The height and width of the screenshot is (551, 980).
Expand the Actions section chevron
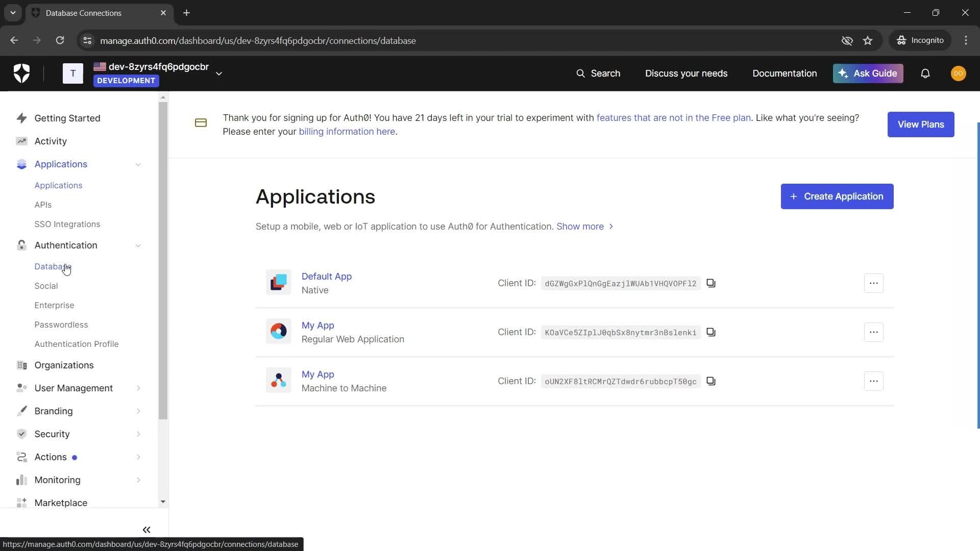(x=138, y=457)
